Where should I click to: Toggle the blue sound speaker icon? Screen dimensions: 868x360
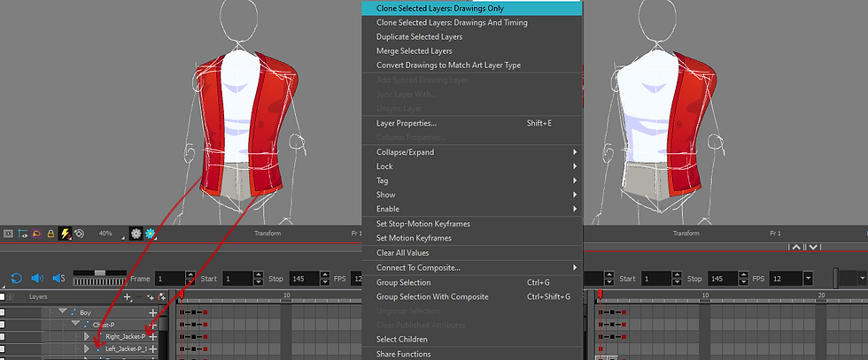pyautogui.click(x=36, y=278)
